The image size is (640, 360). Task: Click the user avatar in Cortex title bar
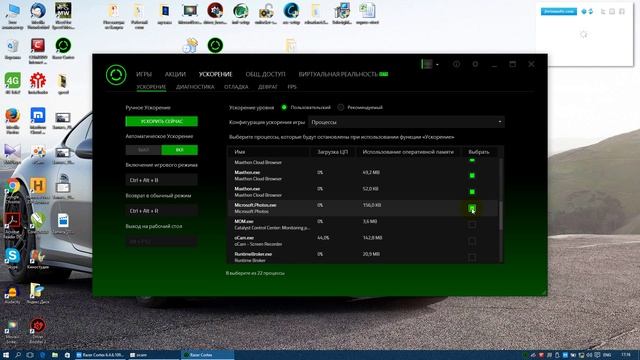427,64
